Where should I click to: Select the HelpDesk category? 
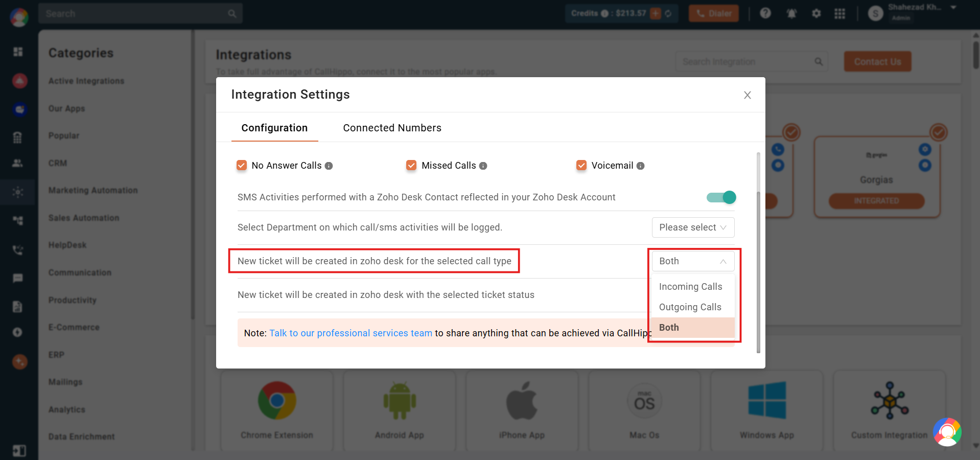click(67, 245)
